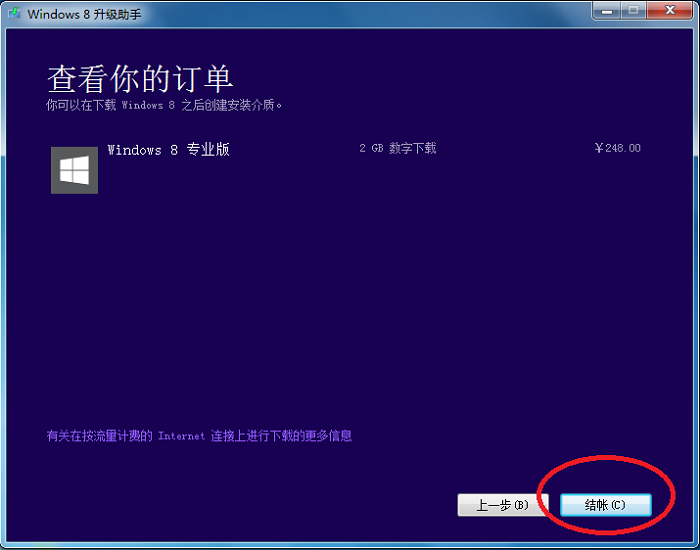This screenshot has height=550, width=700.
Task: Click the Windows 8 logo product tile
Action: point(75,170)
